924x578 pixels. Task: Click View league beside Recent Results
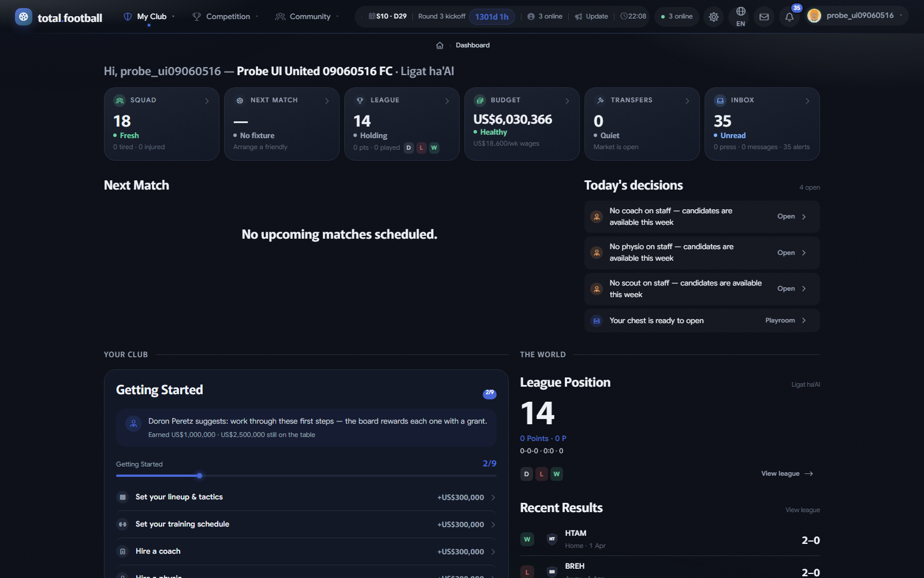click(x=803, y=510)
